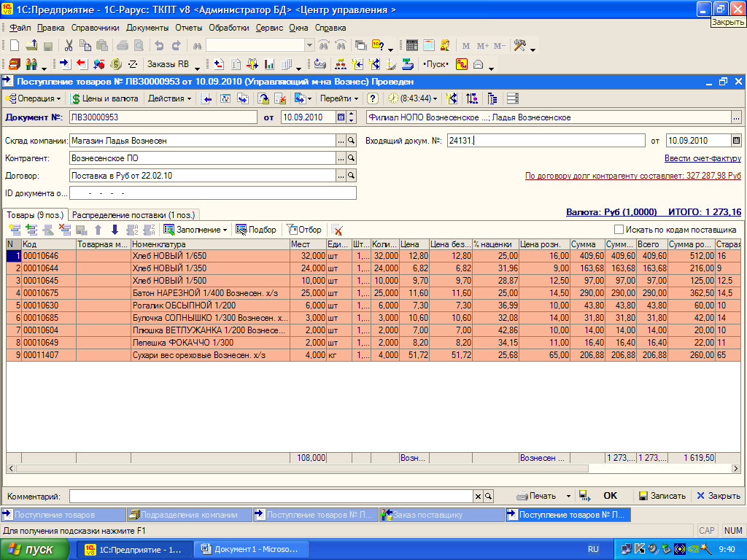Open the Заполнение dropdown
Screen dimensions: 747x560
click(196, 230)
